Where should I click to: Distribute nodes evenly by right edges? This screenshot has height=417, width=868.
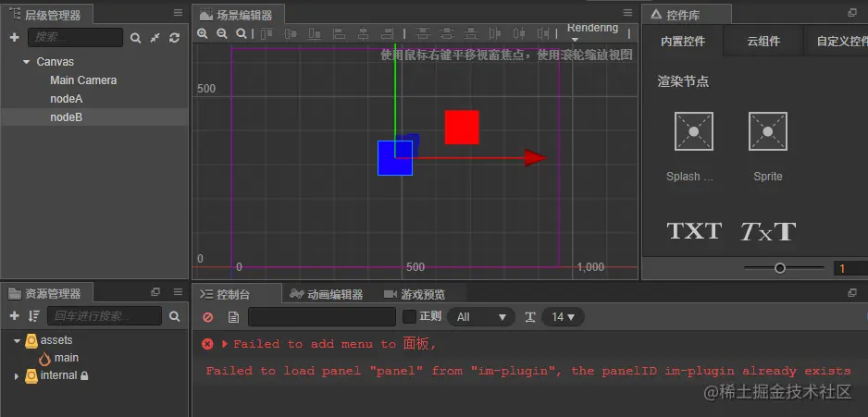point(543,33)
